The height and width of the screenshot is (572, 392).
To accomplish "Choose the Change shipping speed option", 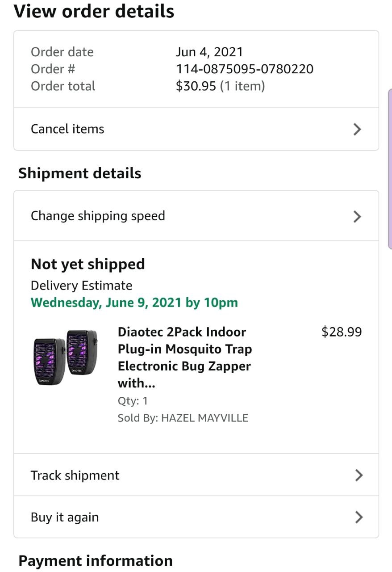I will (x=98, y=216).
